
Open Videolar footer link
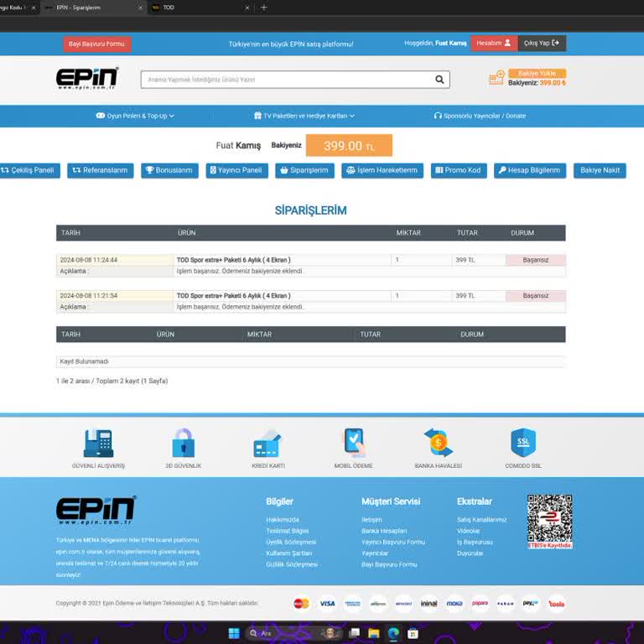click(468, 531)
